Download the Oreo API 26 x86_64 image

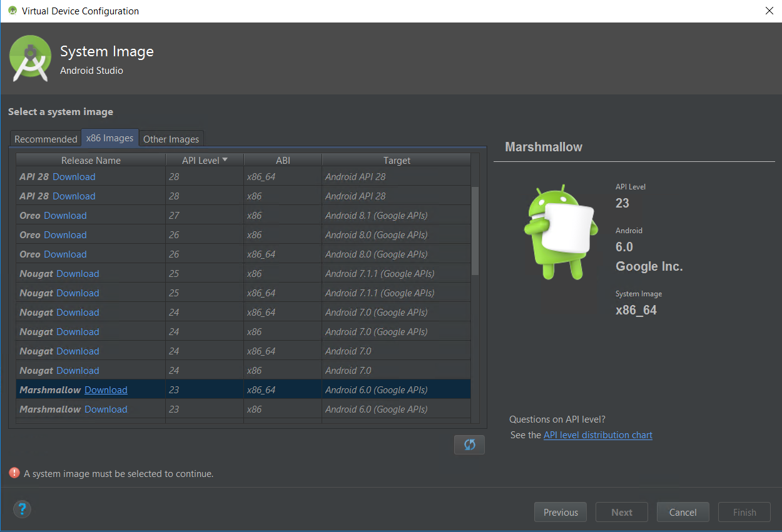pos(65,254)
